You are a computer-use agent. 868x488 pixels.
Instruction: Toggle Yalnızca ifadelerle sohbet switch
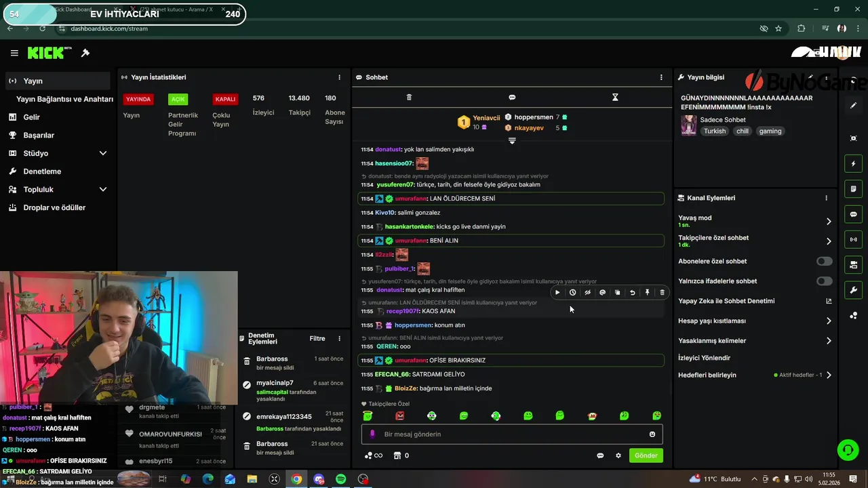tap(824, 281)
